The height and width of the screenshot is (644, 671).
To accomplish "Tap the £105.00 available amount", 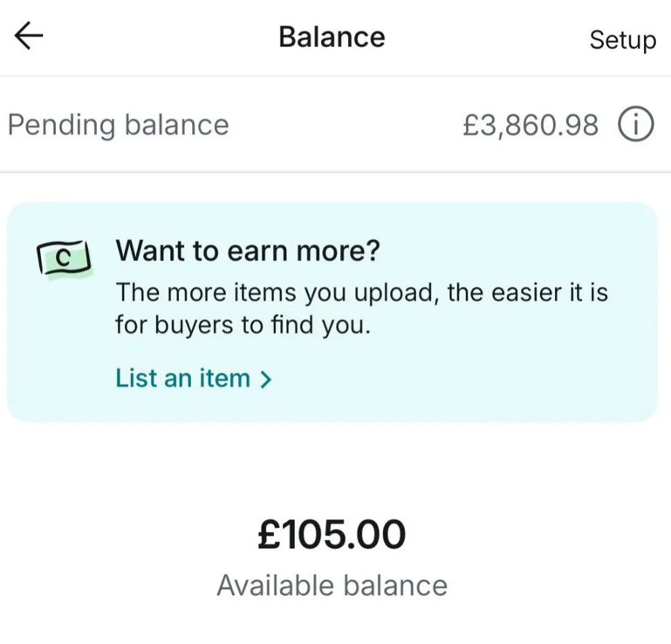I will [332, 534].
